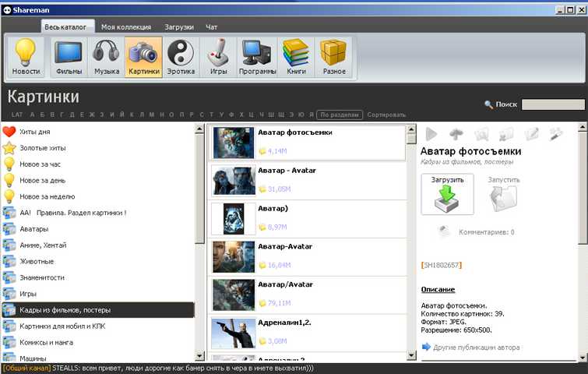588x374 pixels.
Task: Click the Описание heading
Action: tap(438, 290)
